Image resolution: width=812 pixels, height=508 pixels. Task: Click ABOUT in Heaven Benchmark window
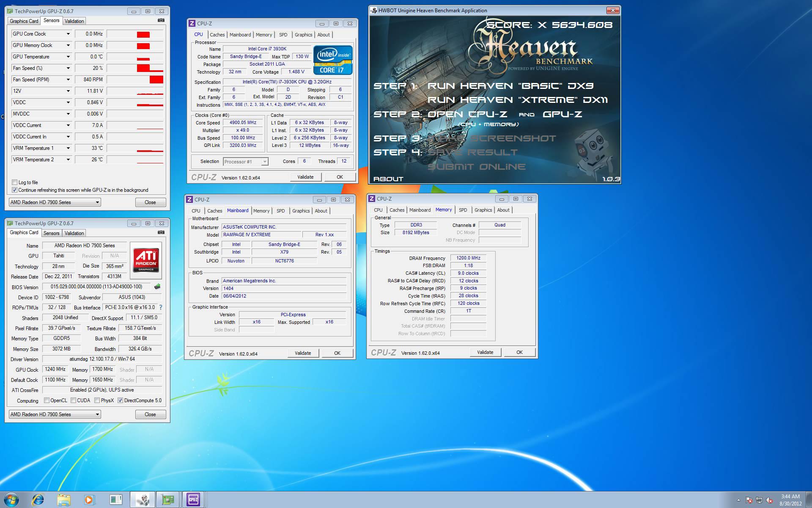pyautogui.click(x=388, y=179)
